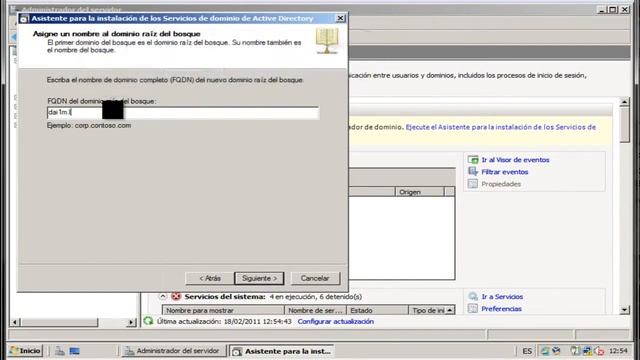Cancel the Active Directory installation wizard
This screenshot has height=360, width=640.
pyautogui.click(x=315, y=278)
